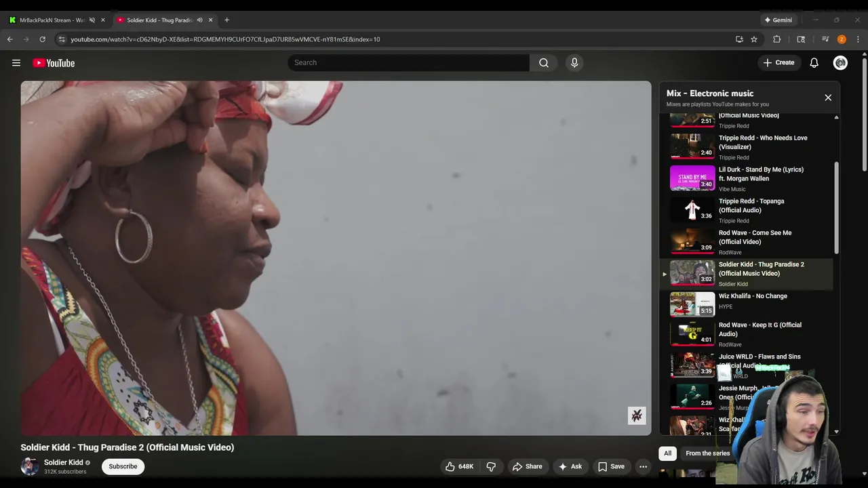Click the Mix - Electronic music title
This screenshot has height=488, width=868.
710,94
